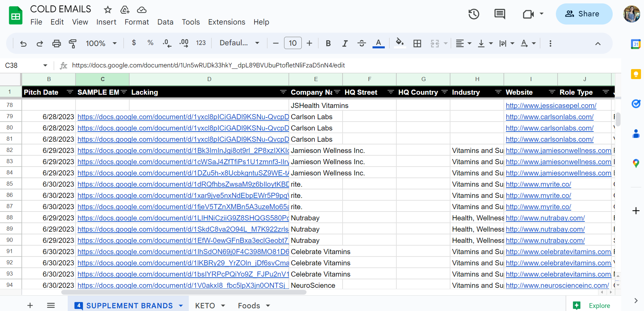Open the Data menu
This screenshot has width=644, height=311.
(165, 22)
